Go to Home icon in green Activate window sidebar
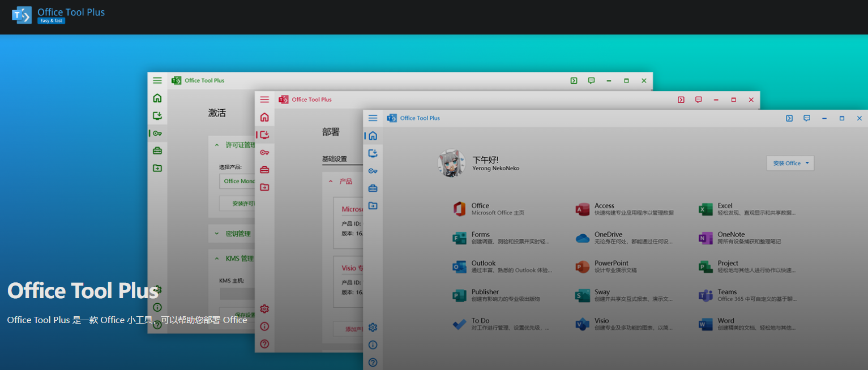The height and width of the screenshot is (370, 868). point(157,98)
